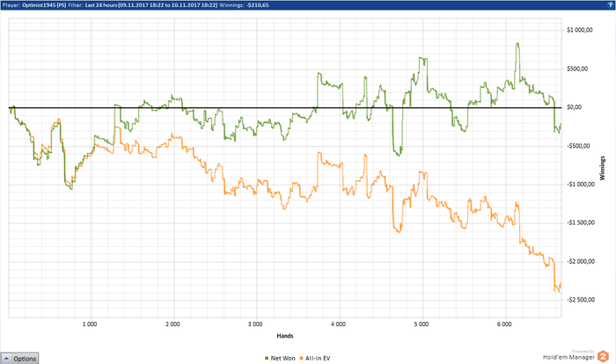Click the '4 000' hands axis label
Image resolution: width=616 pixels, height=364 pixels.
(338, 324)
